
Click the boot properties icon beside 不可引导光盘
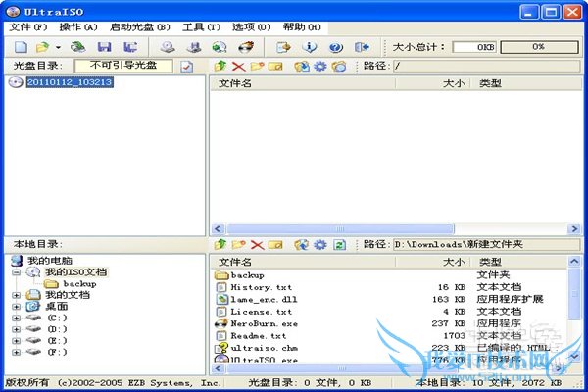pyautogui.click(x=187, y=67)
